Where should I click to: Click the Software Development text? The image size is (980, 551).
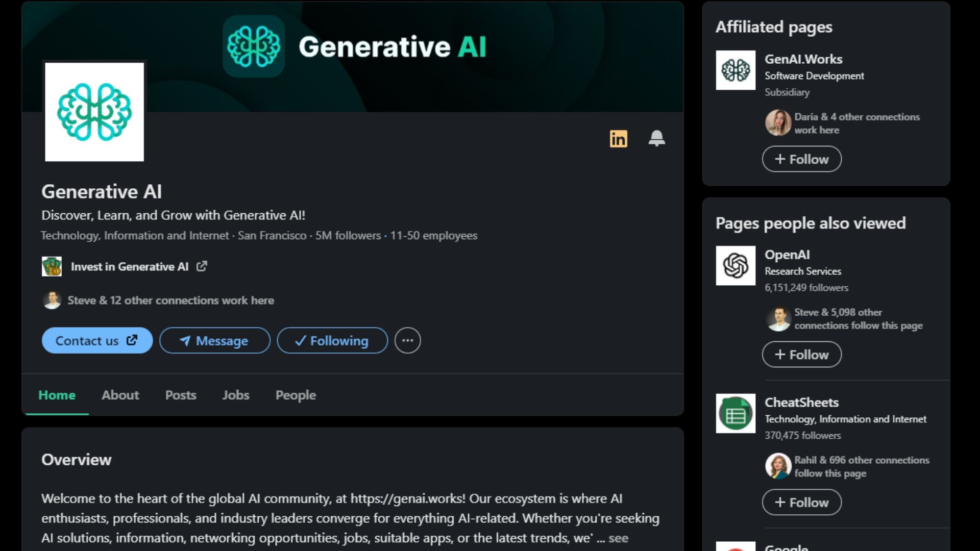tap(814, 76)
